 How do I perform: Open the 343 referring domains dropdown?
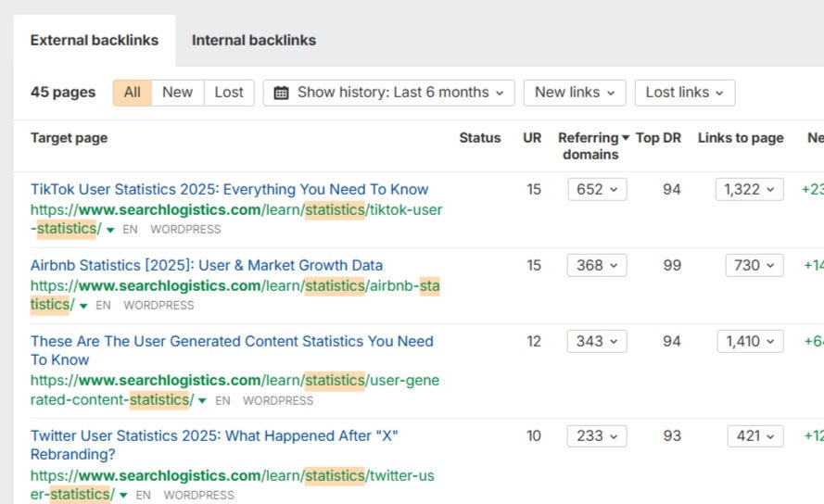tap(597, 342)
